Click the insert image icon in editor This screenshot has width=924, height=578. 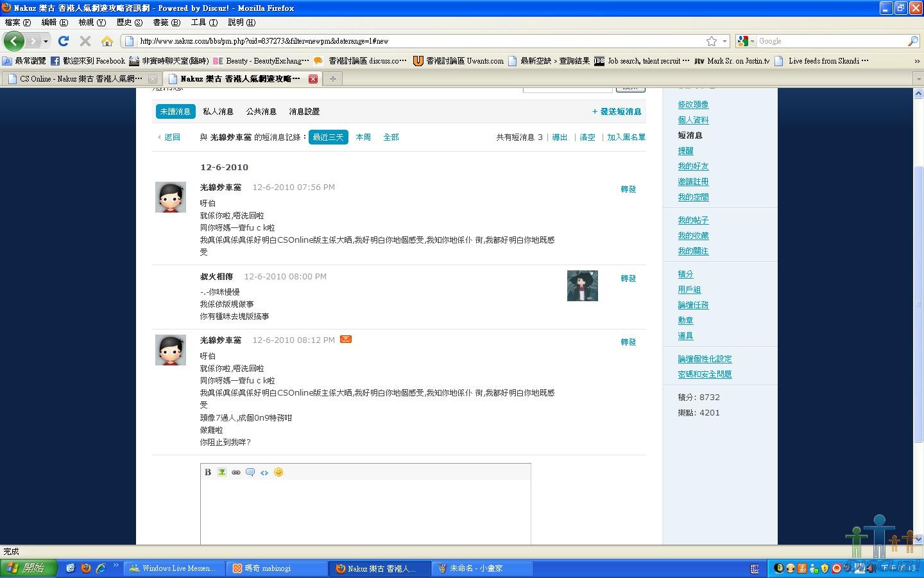coord(222,472)
